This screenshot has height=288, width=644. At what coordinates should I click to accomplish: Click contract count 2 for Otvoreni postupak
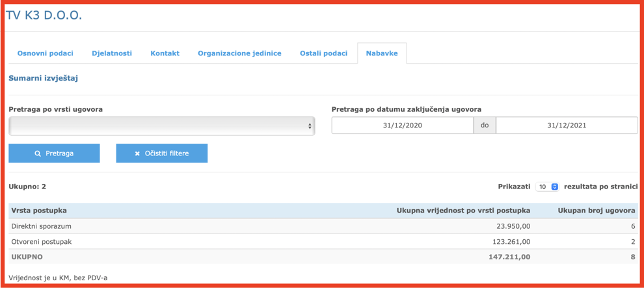click(633, 242)
